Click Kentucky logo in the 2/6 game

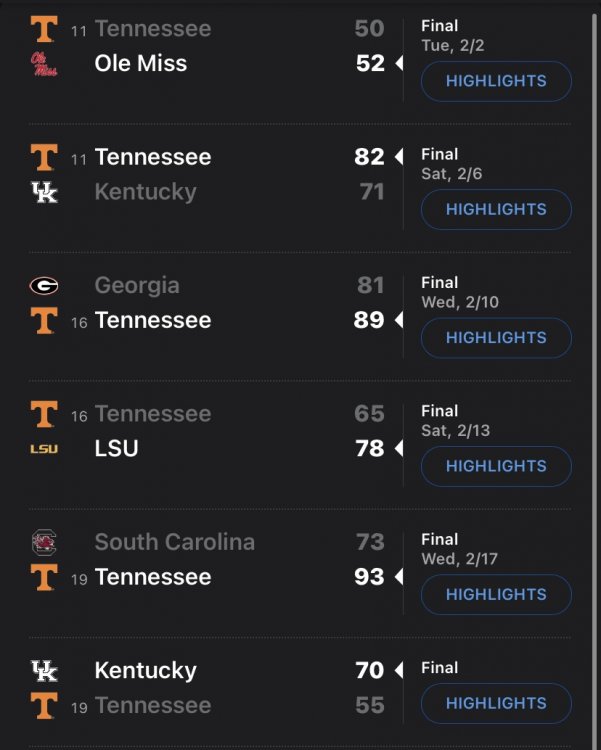pos(44,192)
